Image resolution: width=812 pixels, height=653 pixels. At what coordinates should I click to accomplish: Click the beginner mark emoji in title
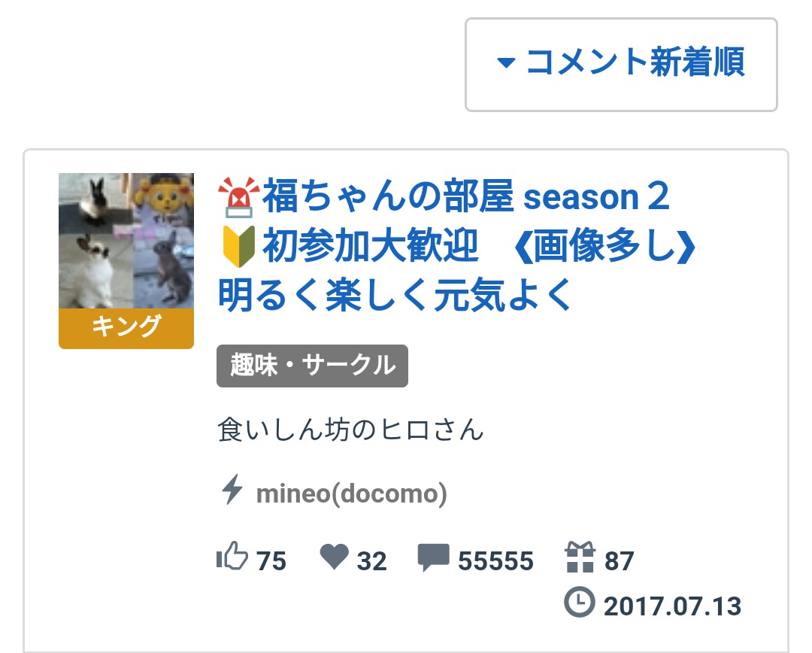click(239, 246)
